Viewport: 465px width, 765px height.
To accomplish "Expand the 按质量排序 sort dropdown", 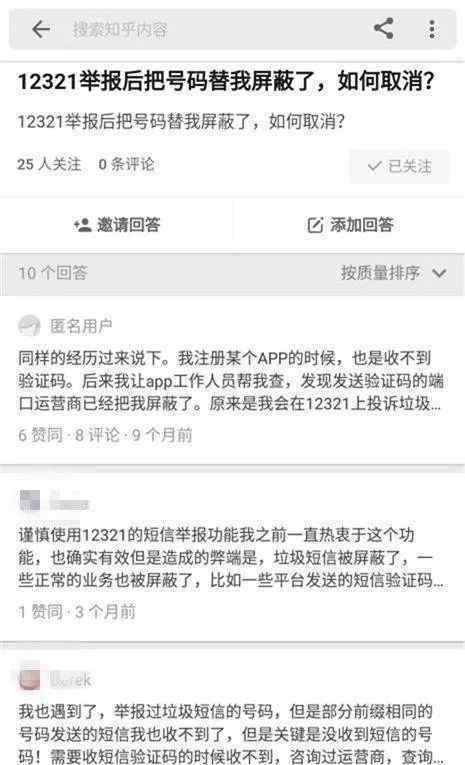I will point(393,273).
